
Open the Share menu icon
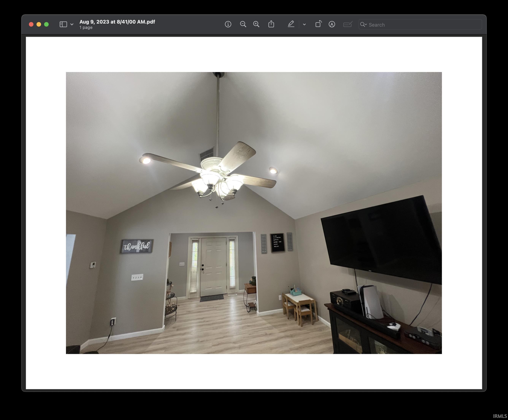271,24
